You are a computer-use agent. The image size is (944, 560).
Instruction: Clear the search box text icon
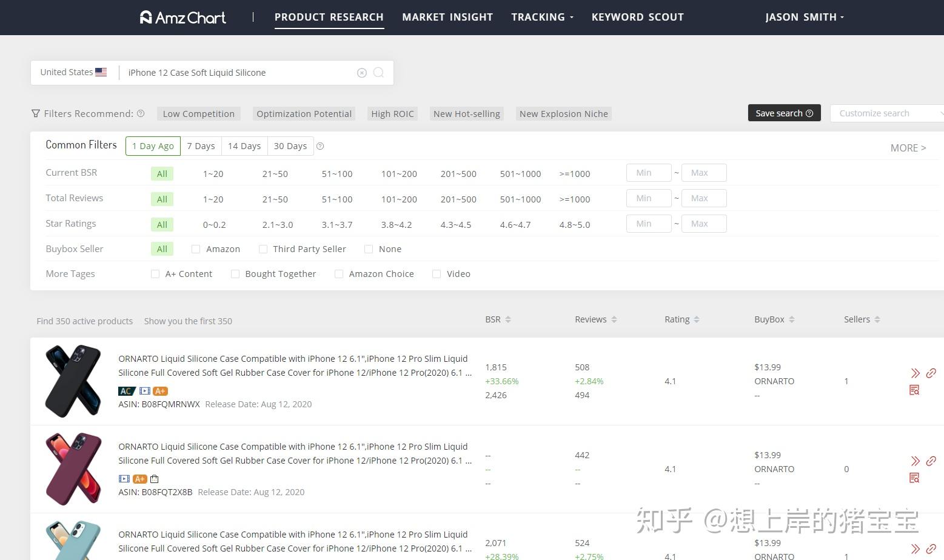(x=362, y=73)
